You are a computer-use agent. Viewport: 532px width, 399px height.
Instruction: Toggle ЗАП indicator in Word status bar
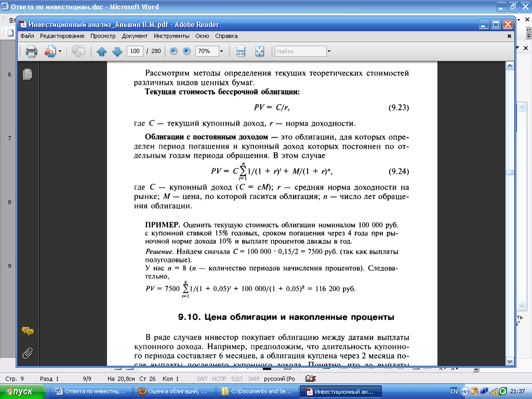[x=202, y=379]
